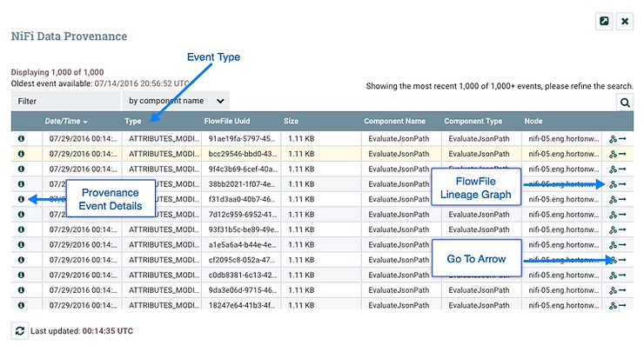This screenshot has width=644, height=352.
Task: Go to component arrow for 38bb2021-1f07 row
Action: pos(622,184)
